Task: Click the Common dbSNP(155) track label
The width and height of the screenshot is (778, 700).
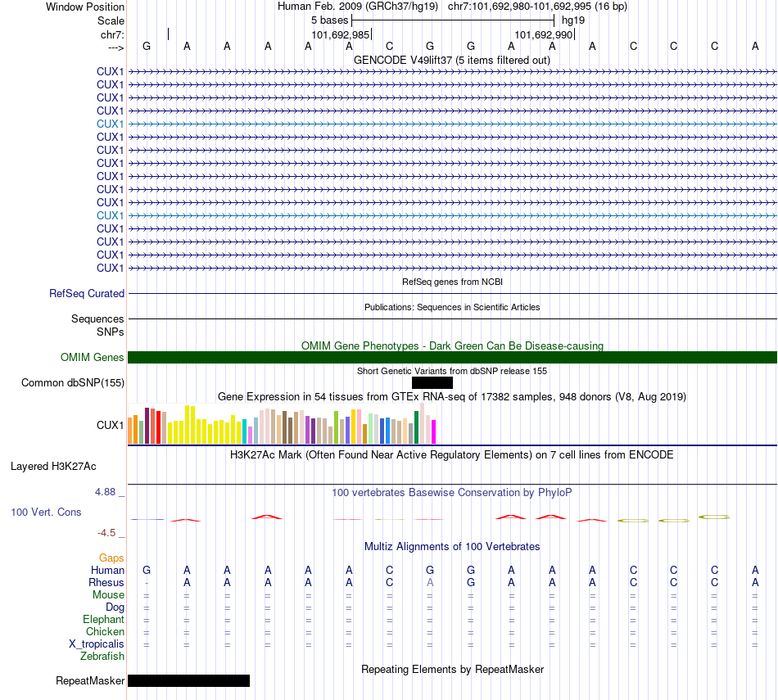Action: pos(72,383)
